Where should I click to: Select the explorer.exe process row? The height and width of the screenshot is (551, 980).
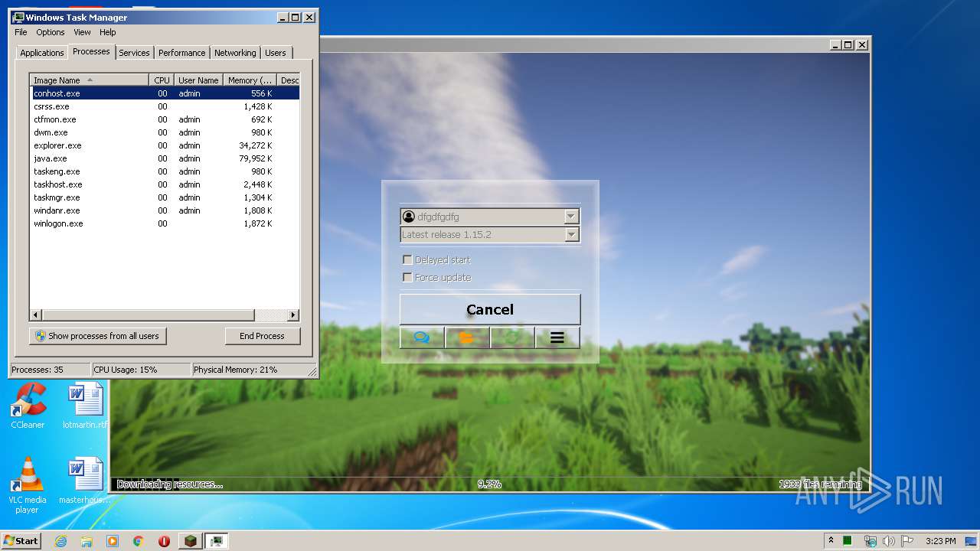point(165,145)
